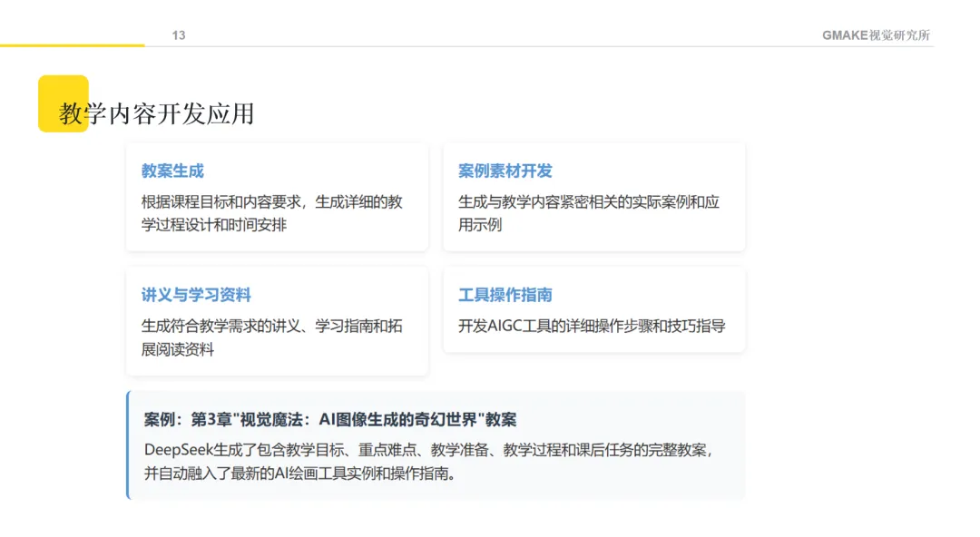Click the 工具操作指南 card heading
This screenshot has width=980, height=537.
505,295
